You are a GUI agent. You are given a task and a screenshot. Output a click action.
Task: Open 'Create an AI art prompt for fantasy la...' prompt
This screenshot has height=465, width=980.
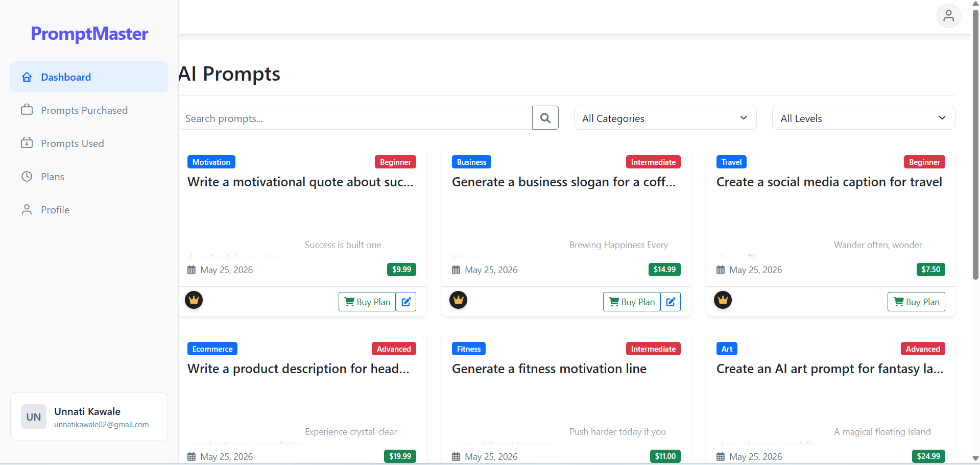(x=830, y=369)
